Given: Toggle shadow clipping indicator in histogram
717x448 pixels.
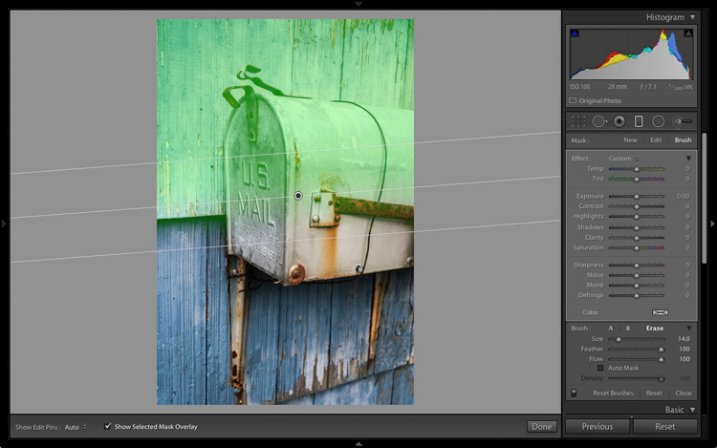Looking at the screenshot, I should 574,34.
